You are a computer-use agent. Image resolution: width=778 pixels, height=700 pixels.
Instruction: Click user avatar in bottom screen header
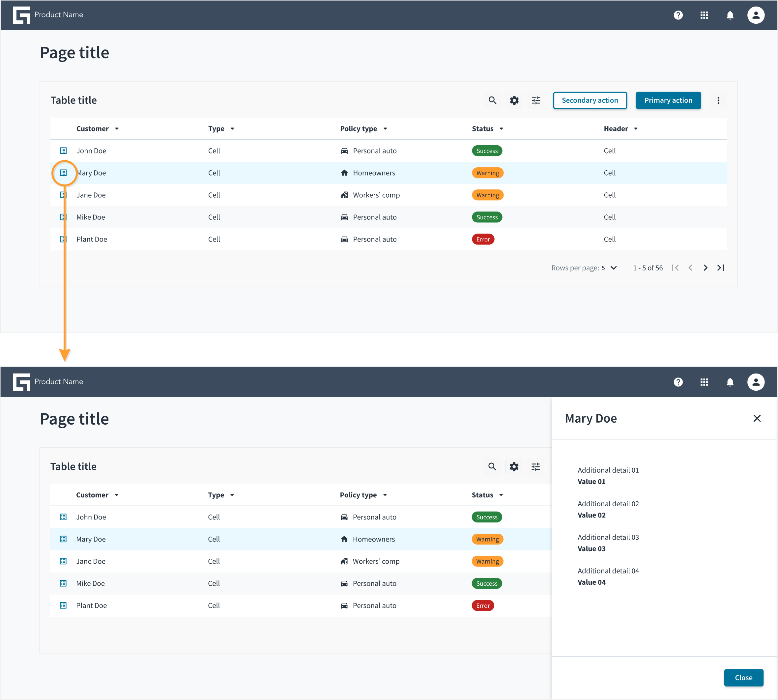(x=755, y=382)
